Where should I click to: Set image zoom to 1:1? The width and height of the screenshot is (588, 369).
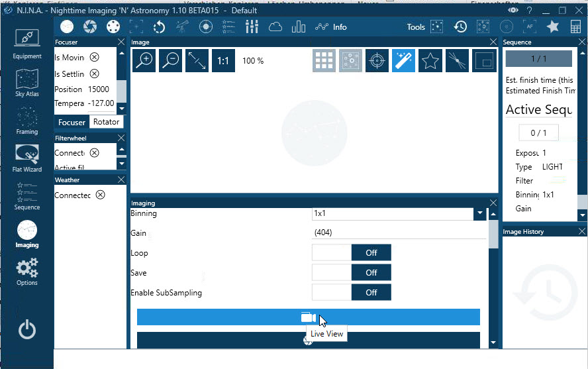(223, 60)
